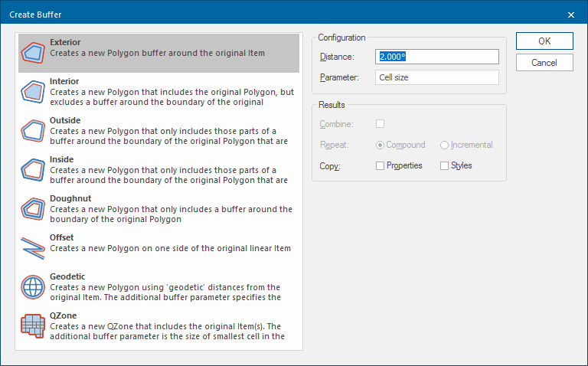The image size is (588, 366).
Task: Close the Create Buffer dialog
Action: click(570, 14)
